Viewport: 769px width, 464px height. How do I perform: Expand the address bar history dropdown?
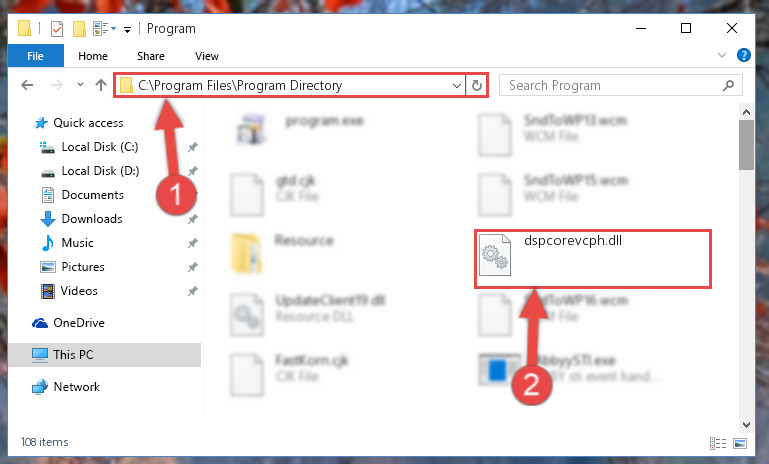click(x=457, y=86)
